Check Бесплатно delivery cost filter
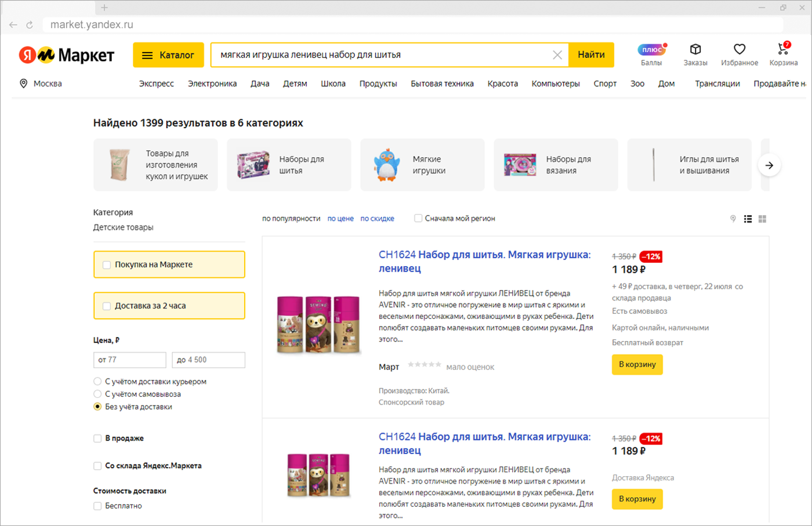The width and height of the screenshot is (812, 526). (x=97, y=506)
